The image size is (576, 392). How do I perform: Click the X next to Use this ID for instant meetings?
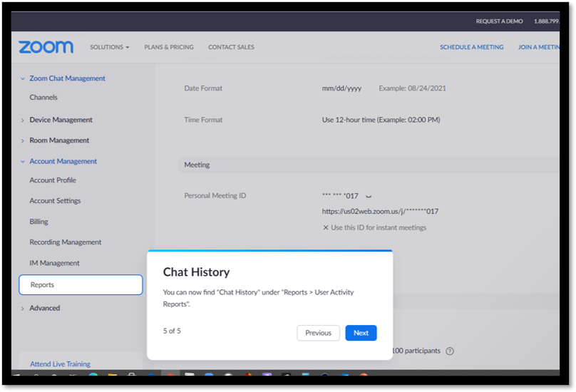pos(326,227)
